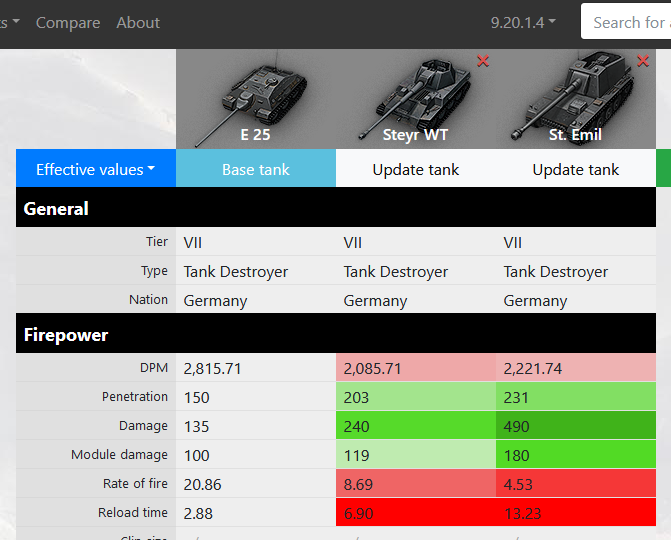Click E 25 DPM value 2,815.71

(x=212, y=368)
